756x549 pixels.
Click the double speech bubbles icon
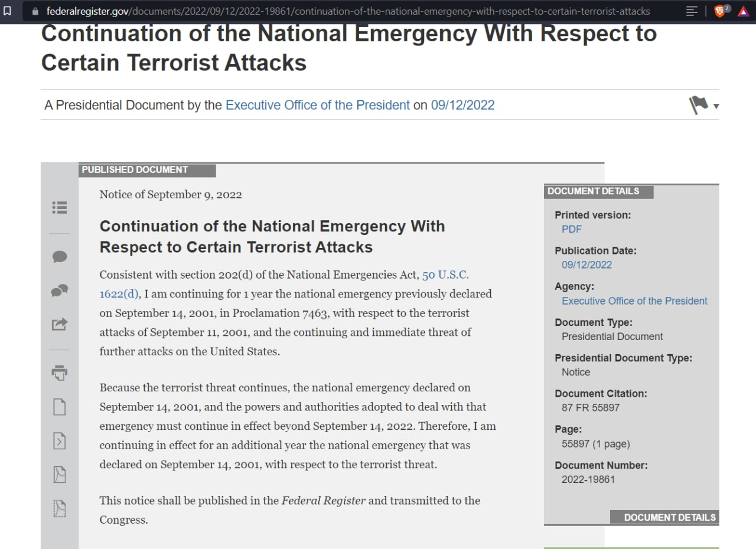(60, 290)
